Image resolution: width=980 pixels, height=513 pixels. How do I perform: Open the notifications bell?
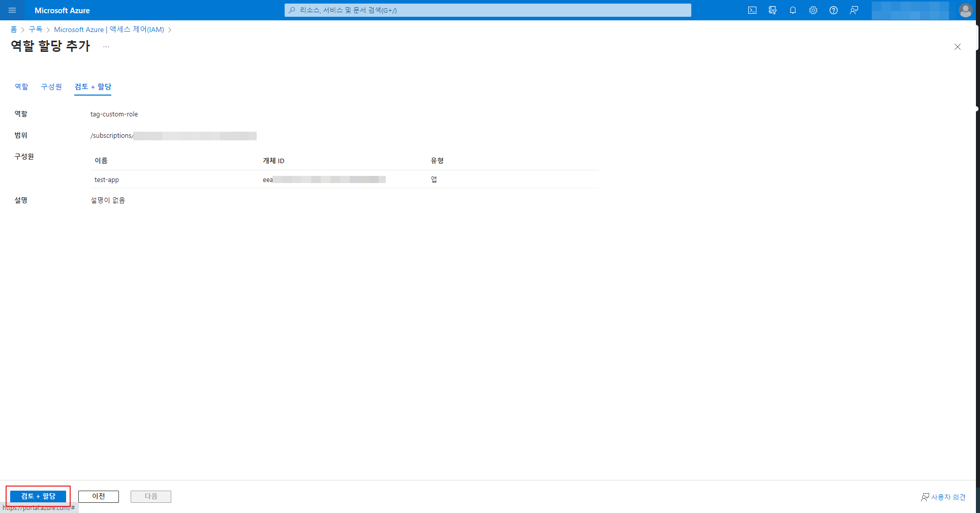[793, 10]
